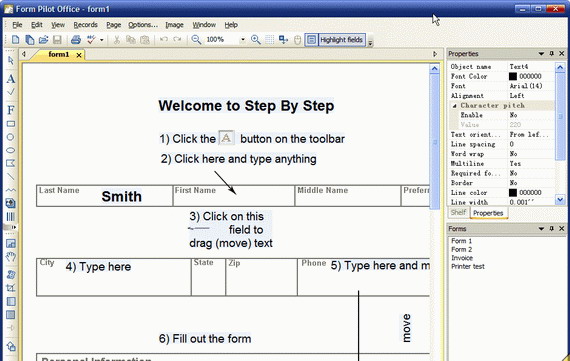This screenshot has height=361, width=570.
Task: Close the form1 document tab
Action: pyautogui.click(x=79, y=55)
